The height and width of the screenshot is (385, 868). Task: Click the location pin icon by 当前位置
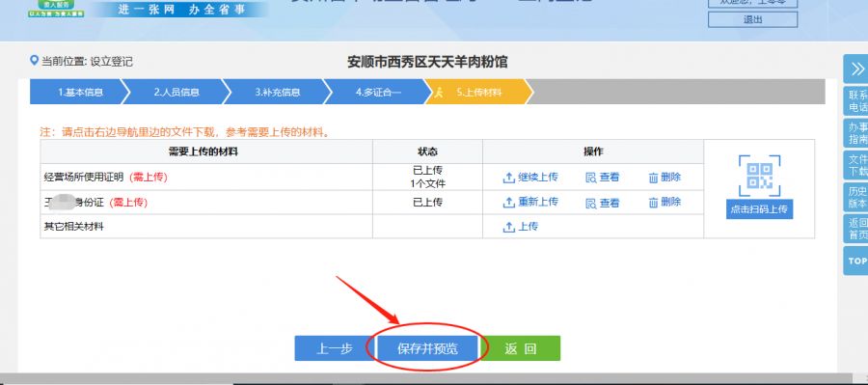click(x=35, y=61)
